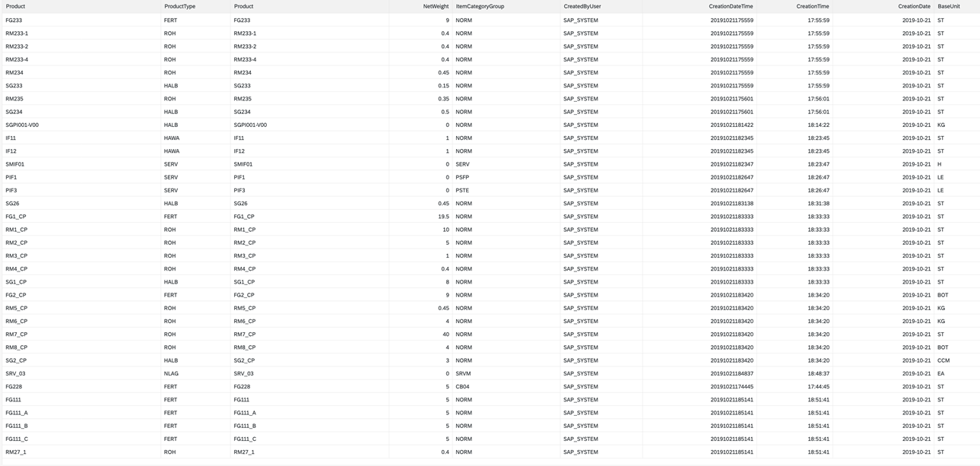Select the net weight value 40
This screenshot has width=980, height=466.
point(445,334)
